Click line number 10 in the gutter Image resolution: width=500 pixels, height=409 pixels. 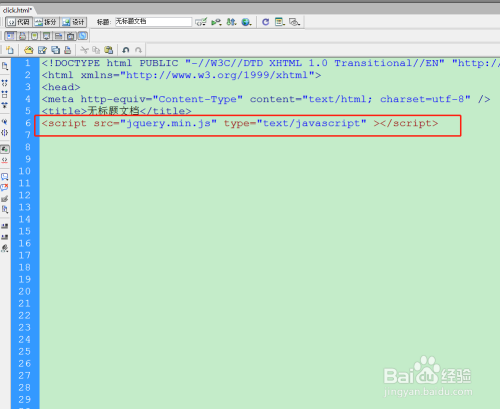click(x=24, y=171)
